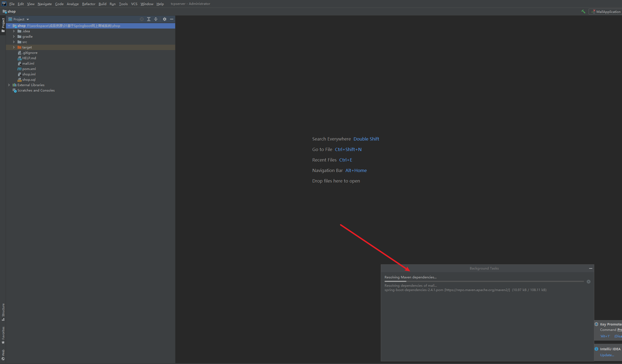Viewport: 622px width, 364px height.
Task: Click 'Resolving dependencies of mall...' text
Action: 411,286
